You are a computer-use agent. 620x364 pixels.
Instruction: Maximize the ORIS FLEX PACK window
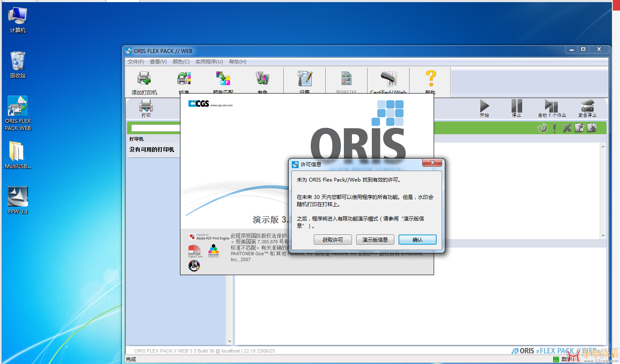click(x=583, y=50)
